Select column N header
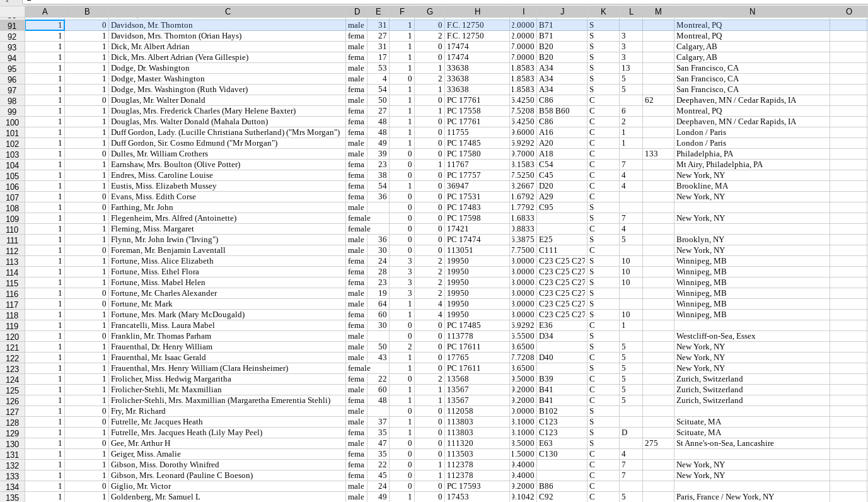The width and height of the screenshot is (868, 502). pos(752,12)
